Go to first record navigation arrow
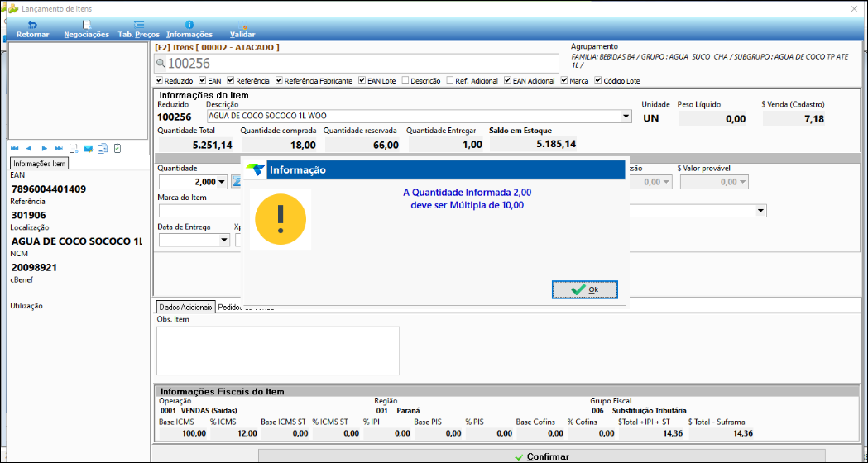 click(x=14, y=148)
